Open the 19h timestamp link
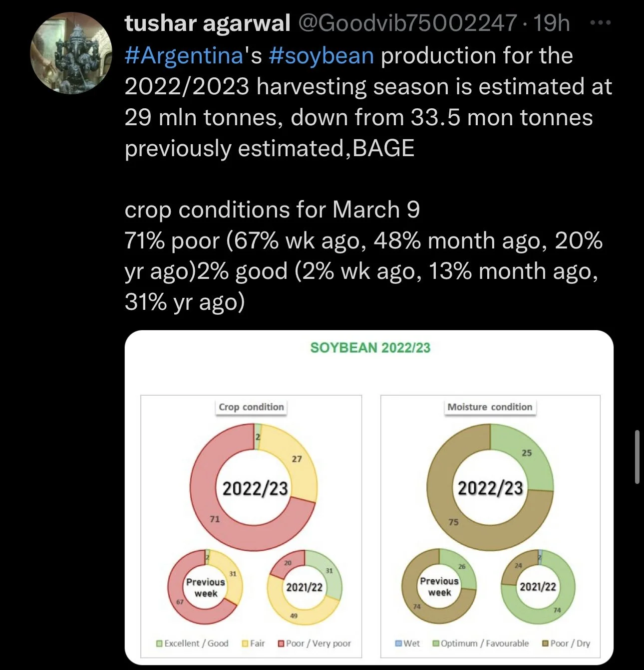The image size is (644, 670). pyautogui.click(x=551, y=23)
